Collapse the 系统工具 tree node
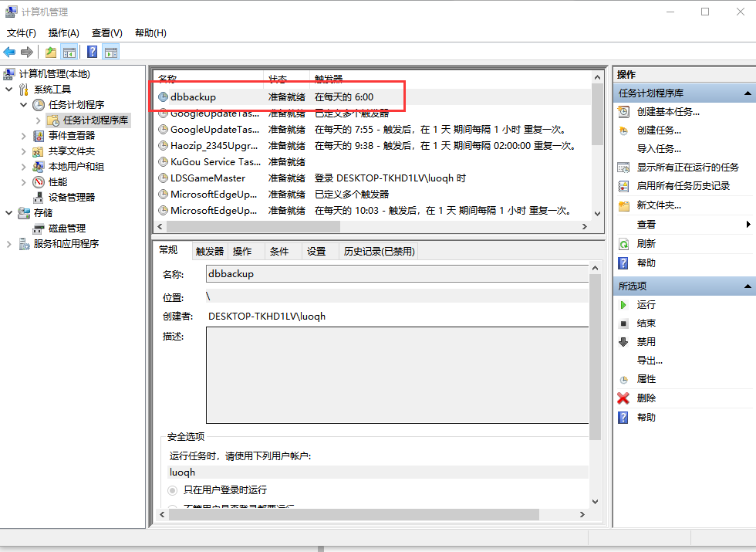This screenshot has height=552, width=756. 8,90
